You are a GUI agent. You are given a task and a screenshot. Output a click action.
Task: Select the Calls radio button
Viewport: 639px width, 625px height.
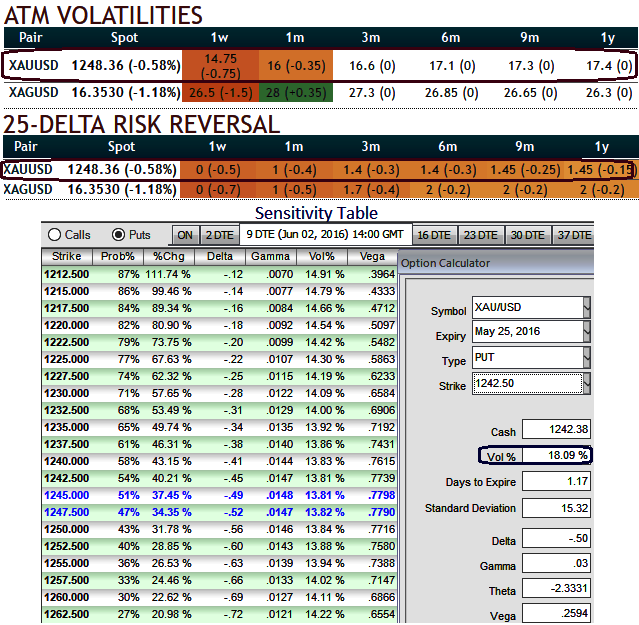[55, 235]
